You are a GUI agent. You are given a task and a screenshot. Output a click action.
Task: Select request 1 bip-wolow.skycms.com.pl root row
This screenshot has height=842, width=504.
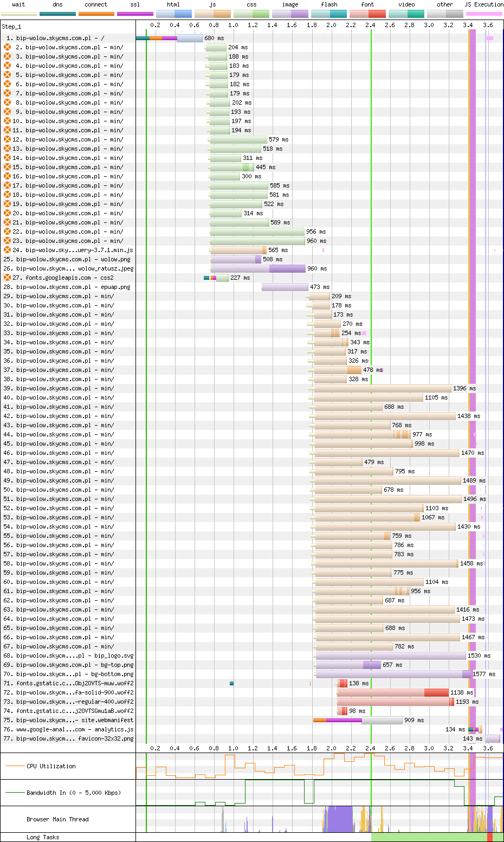(252, 38)
